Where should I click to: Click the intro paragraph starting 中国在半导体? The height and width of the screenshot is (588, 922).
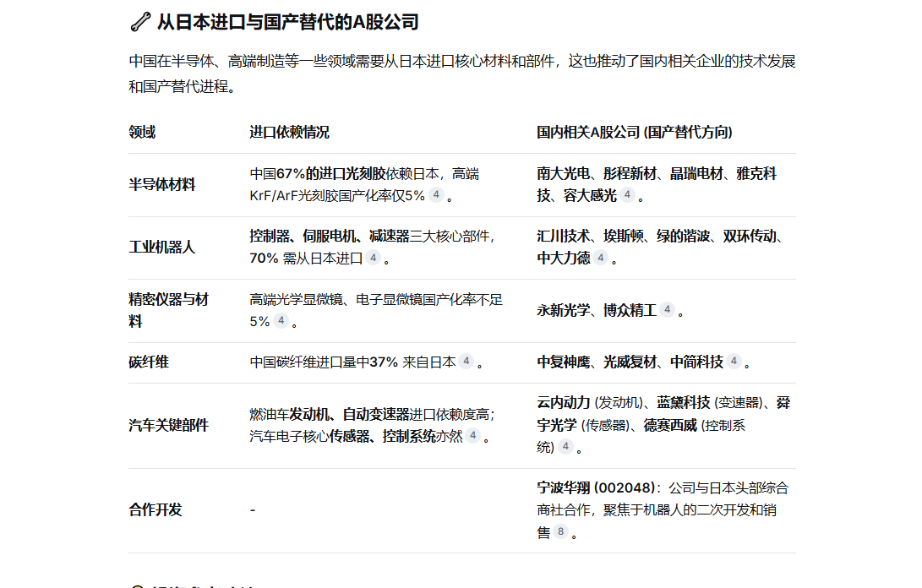(462, 73)
